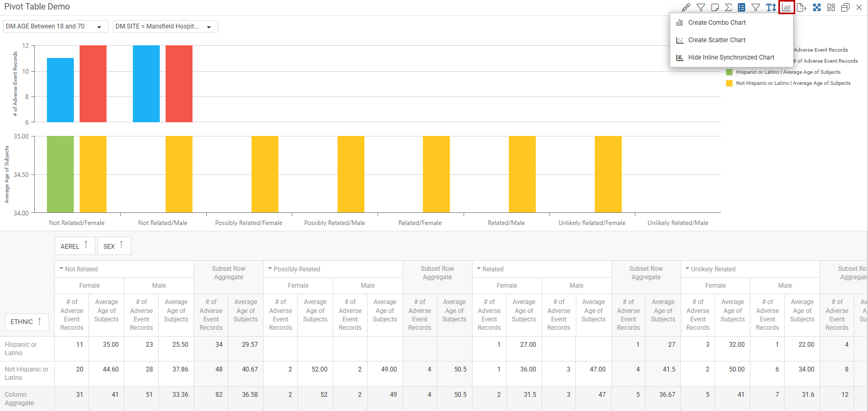Click the filter icon beside the pencil
The image size is (868, 411).
click(x=701, y=7)
